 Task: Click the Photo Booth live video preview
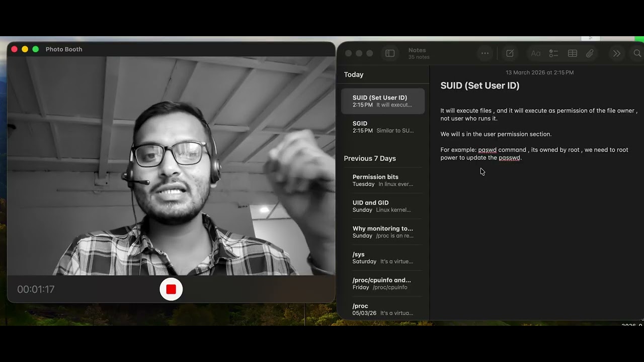pyautogui.click(x=171, y=166)
